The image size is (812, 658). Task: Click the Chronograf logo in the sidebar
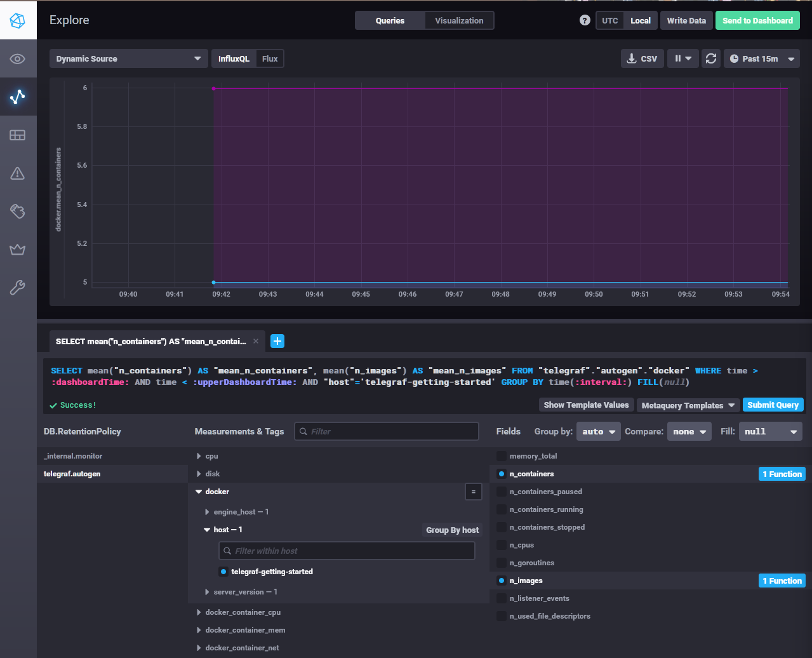pyautogui.click(x=18, y=20)
